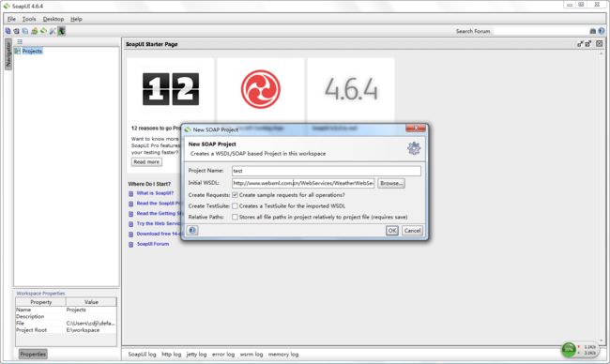This screenshot has width=610, height=364.
Task: Click the Projects workspace icon in navigator
Action: [x=18, y=51]
